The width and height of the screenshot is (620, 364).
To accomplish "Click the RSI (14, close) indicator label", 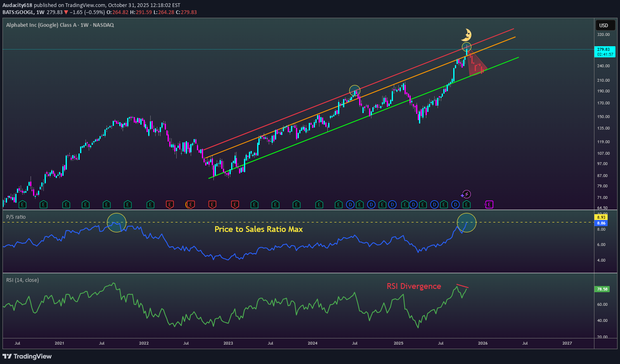I will 22,280.
